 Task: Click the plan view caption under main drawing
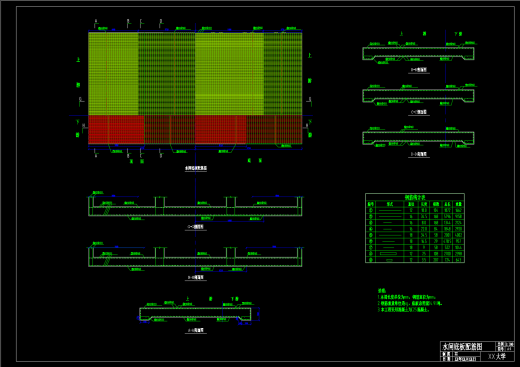[196, 168]
